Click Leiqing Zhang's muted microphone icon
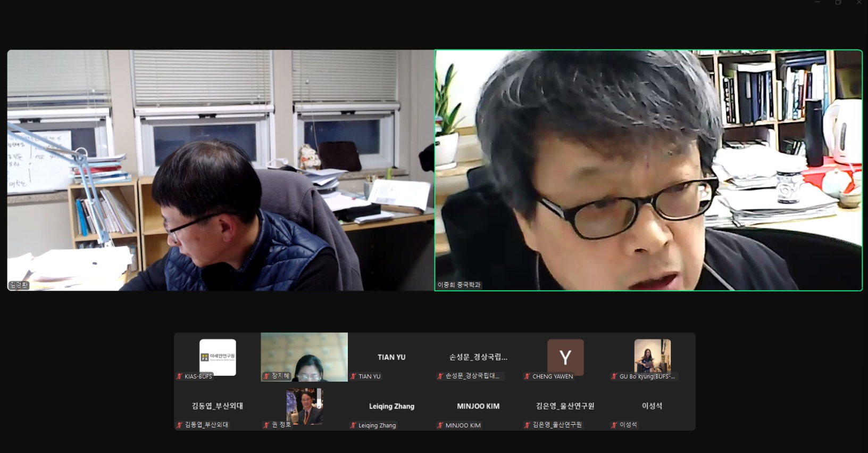 point(353,425)
